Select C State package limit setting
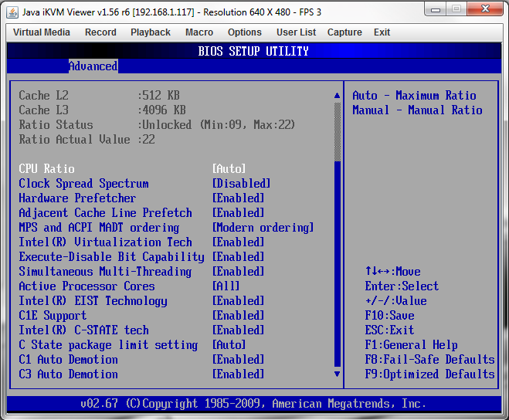 108,345
